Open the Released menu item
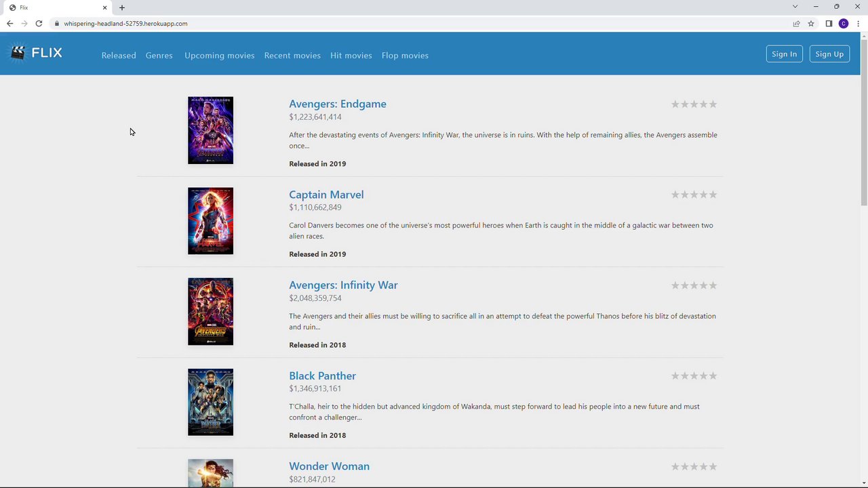 pyautogui.click(x=119, y=56)
